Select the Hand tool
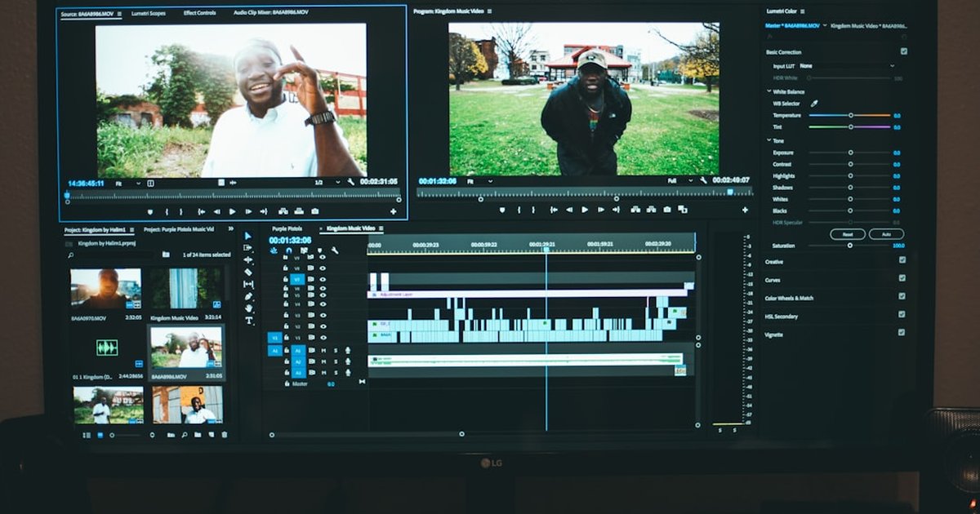Viewport: 980px width, 514px height. click(249, 308)
